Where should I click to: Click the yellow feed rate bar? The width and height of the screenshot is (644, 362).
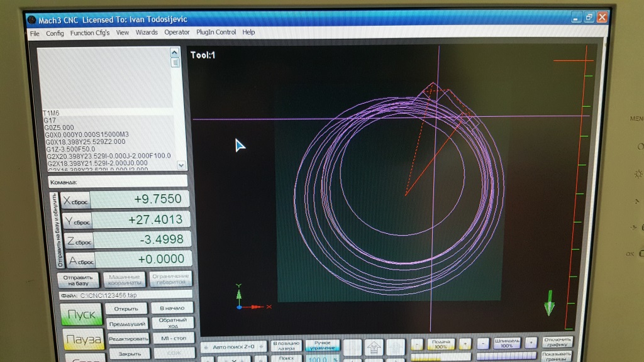(441, 357)
